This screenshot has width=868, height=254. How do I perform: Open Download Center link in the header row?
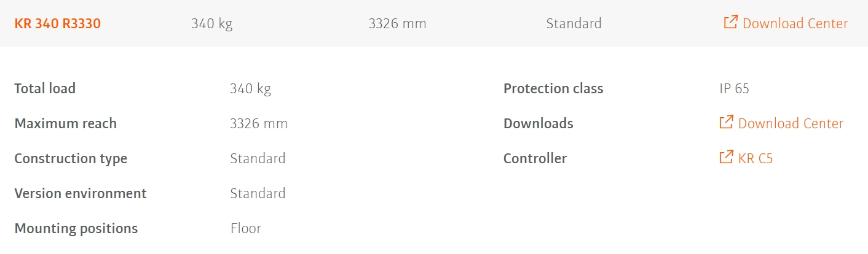coord(795,24)
